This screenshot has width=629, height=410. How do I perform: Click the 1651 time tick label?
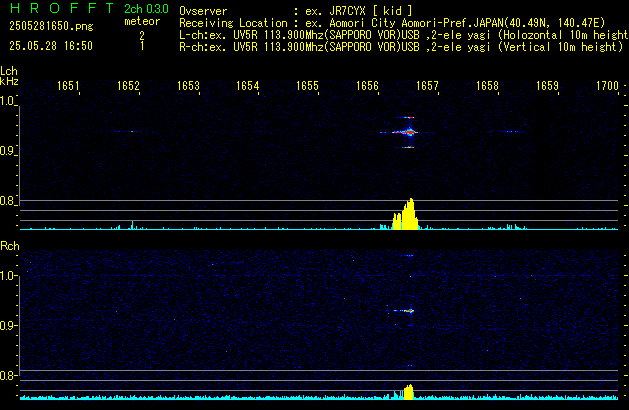click(x=68, y=86)
